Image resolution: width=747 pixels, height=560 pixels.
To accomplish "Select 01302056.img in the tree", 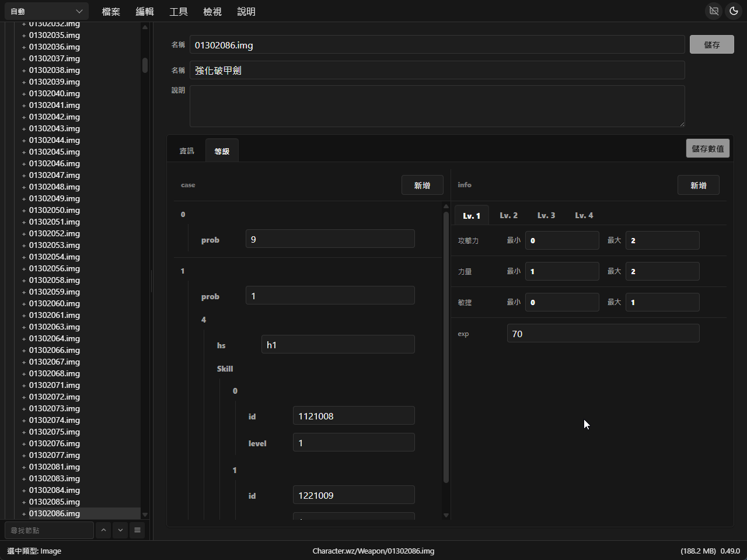I will [x=54, y=268].
